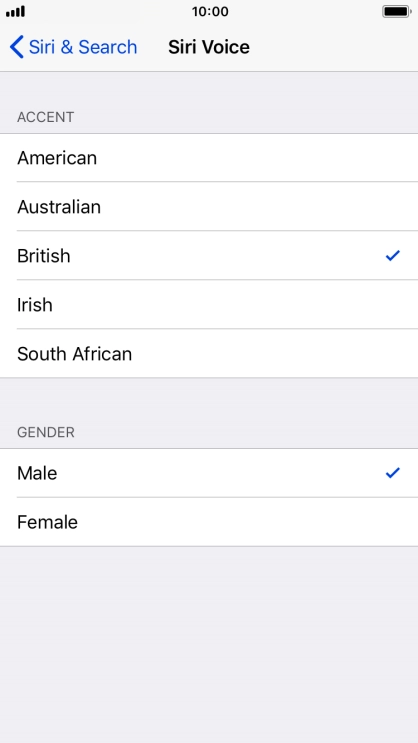Tap the GENDER section header
This screenshot has height=743, width=418.
pos(45,432)
